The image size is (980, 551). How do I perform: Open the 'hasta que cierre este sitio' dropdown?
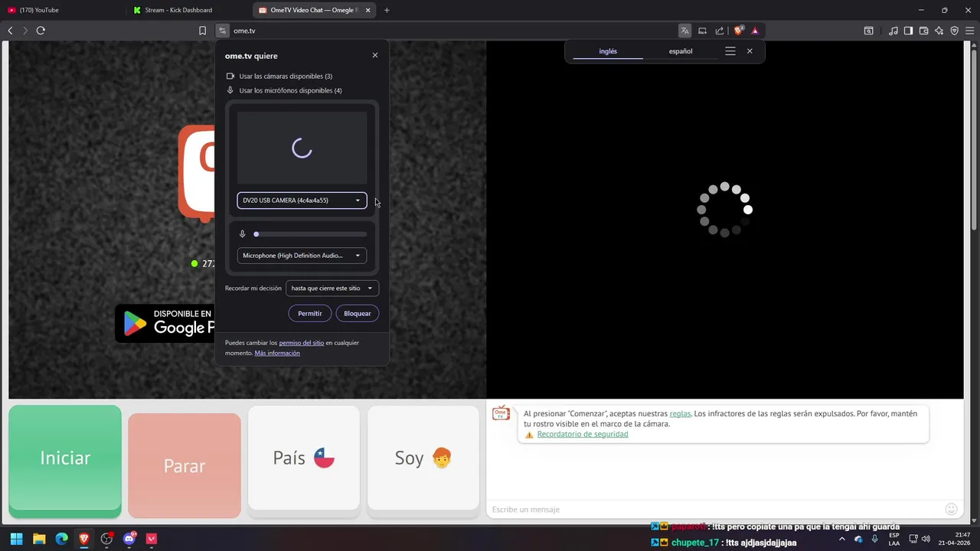(x=332, y=289)
